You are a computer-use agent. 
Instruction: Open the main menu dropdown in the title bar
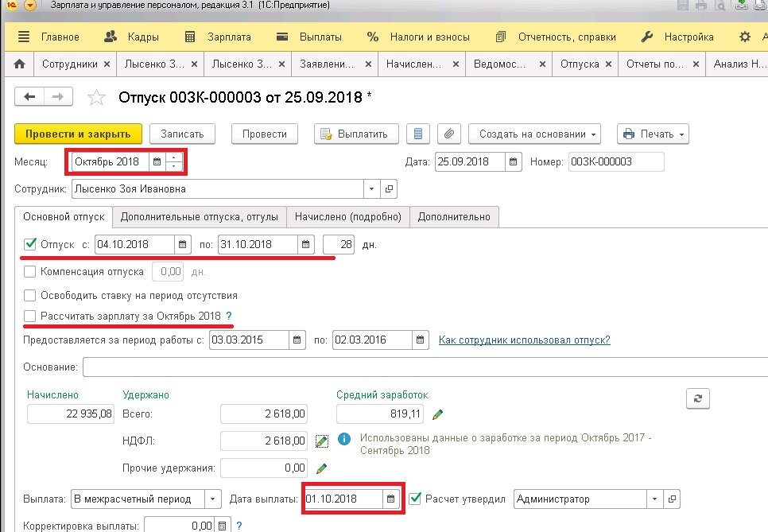click(30, 6)
